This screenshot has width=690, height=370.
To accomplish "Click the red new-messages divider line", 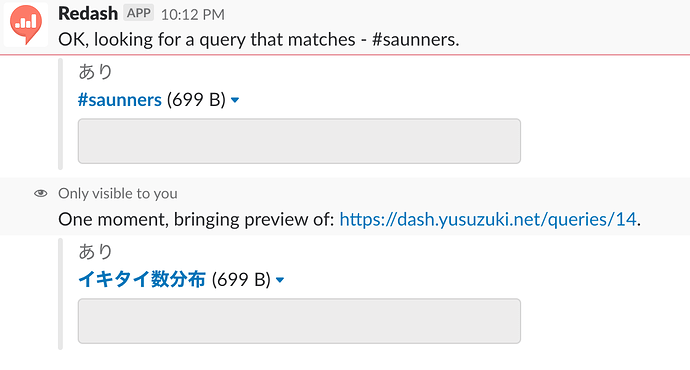I will click(345, 55).
